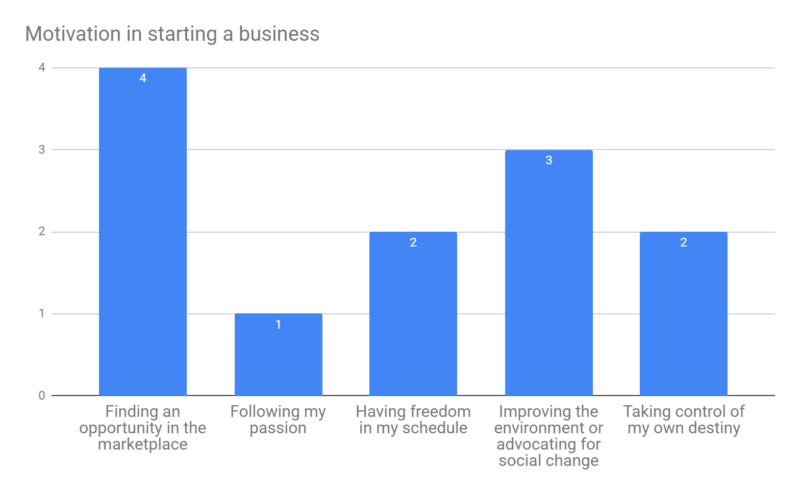Image resolution: width=800 pixels, height=494 pixels.
Task: Select the tallest bar for marketplace opportunity
Action: click(143, 240)
